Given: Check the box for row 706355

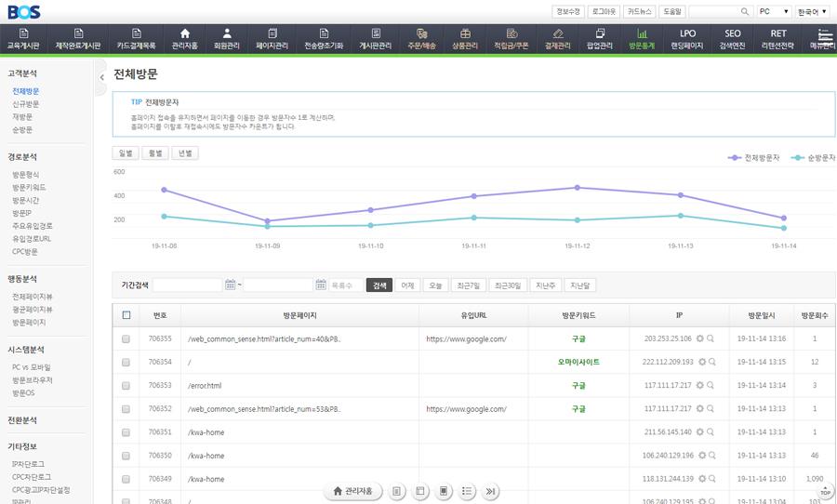Looking at the screenshot, I should tap(126, 339).
